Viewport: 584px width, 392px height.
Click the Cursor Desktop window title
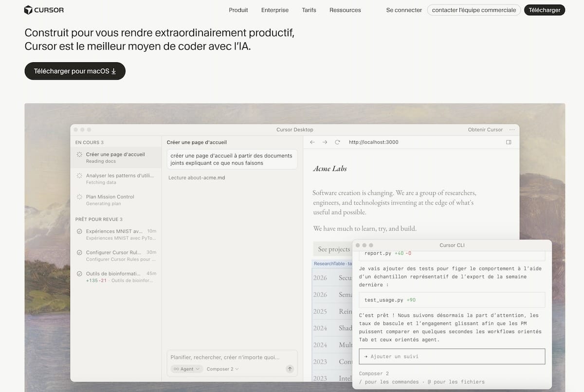[x=294, y=129]
